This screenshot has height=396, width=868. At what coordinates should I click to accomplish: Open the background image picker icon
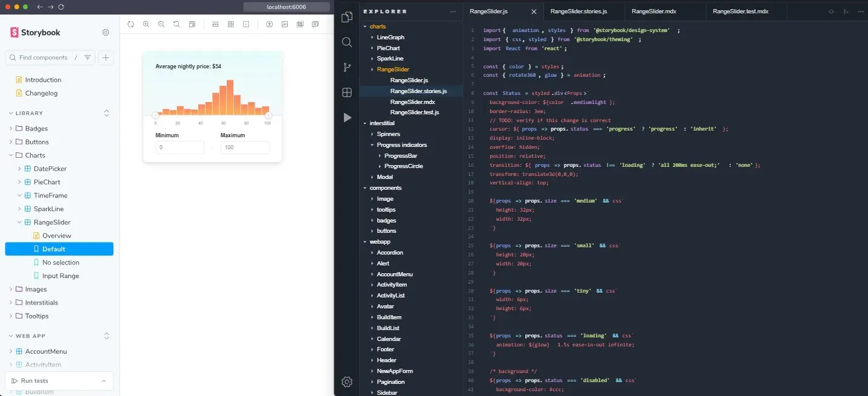pos(284,24)
